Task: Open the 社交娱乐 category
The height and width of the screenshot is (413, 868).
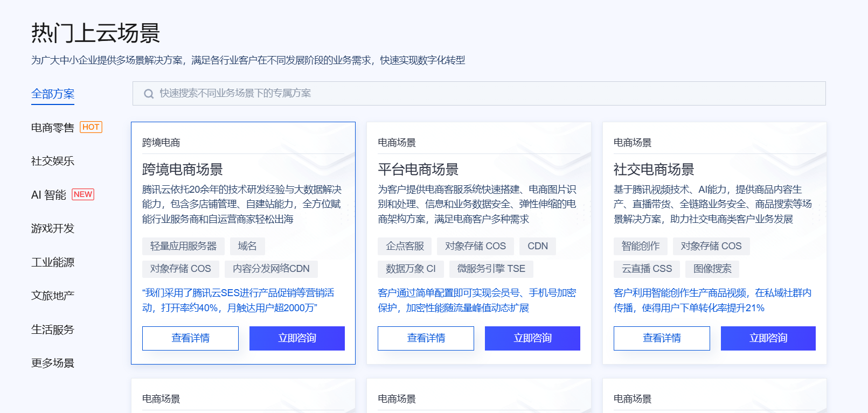Action: (53, 161)
